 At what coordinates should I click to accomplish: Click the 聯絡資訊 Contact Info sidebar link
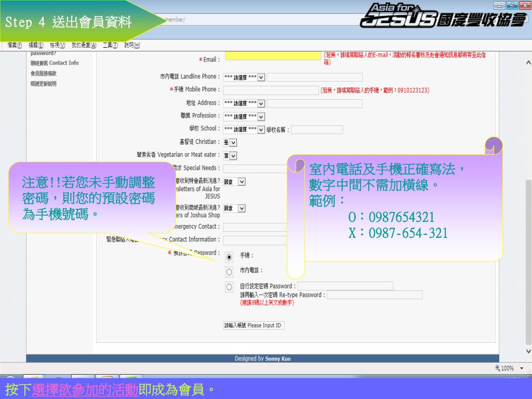(55, 63)
